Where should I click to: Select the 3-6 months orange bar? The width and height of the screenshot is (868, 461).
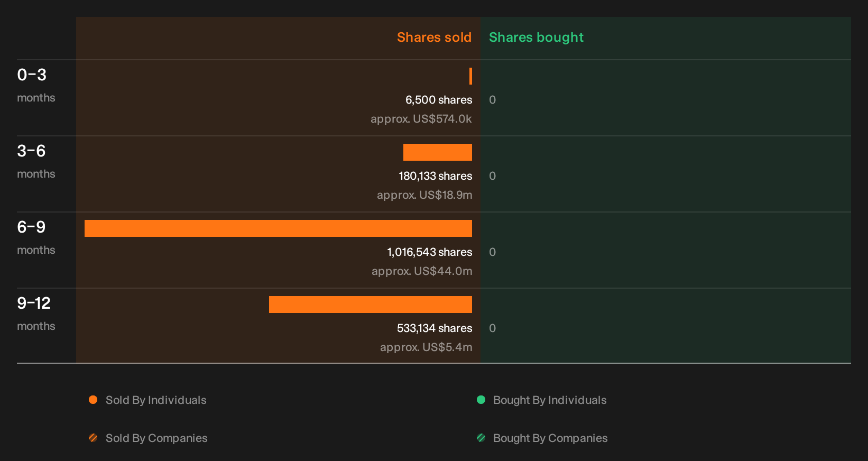[438, 152]
